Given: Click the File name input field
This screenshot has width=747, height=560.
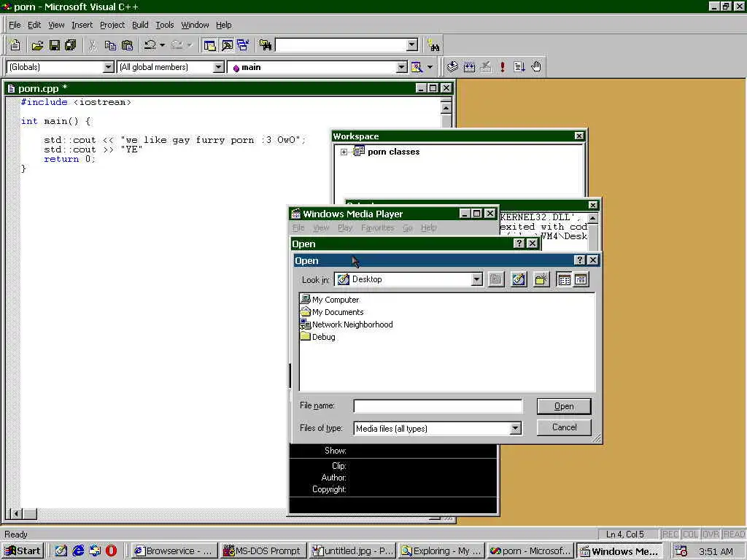Looking at the screenshot, I should 438,406.
